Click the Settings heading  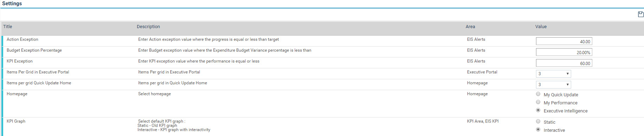[x=12, y=4]
